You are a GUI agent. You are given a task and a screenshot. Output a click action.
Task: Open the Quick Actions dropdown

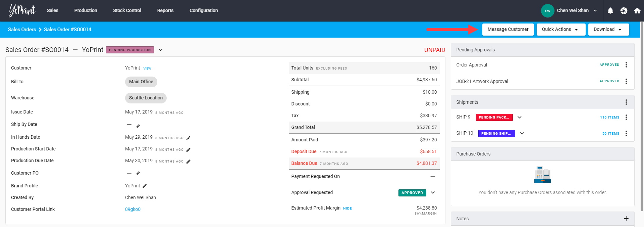pyautogui.click(x=561, y=30)
